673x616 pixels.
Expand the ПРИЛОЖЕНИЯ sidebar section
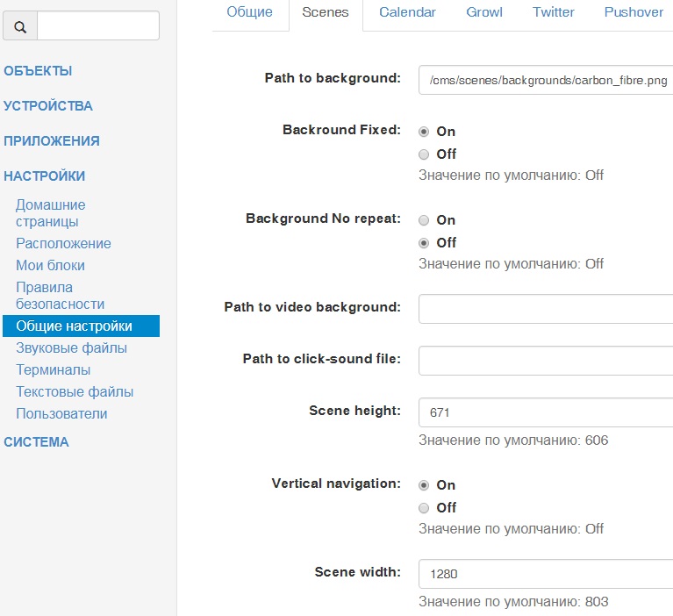(52, 141)
